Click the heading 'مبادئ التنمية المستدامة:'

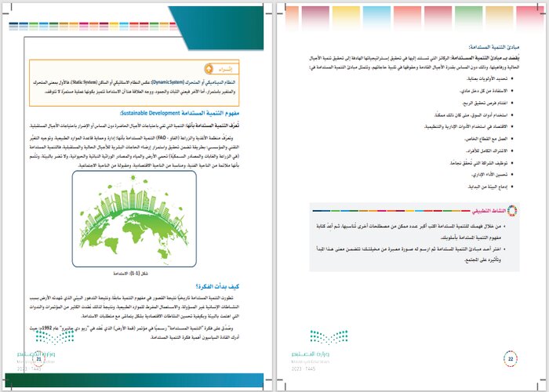[494, 47]
